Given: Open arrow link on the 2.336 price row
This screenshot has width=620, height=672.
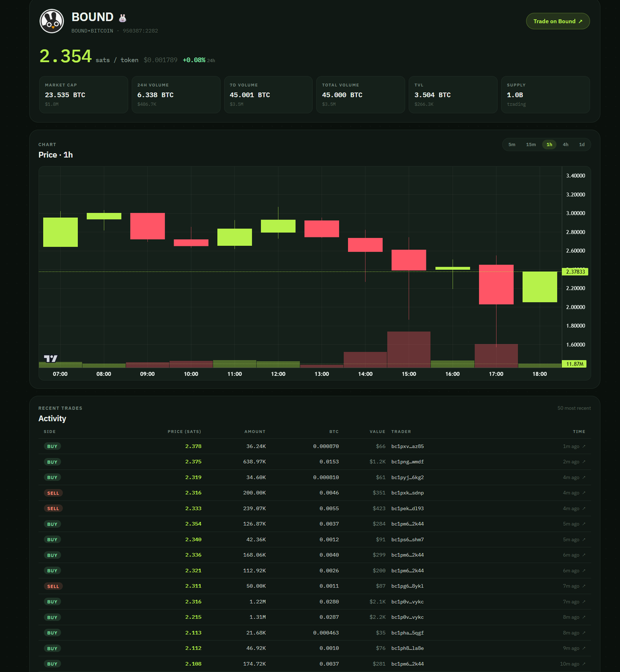Looking at the screenshot, I should [x=584, y=555].
